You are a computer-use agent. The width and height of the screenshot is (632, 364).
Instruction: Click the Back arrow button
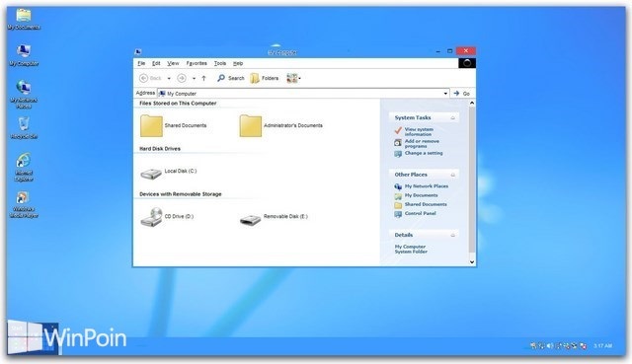(x=151, y=78)
